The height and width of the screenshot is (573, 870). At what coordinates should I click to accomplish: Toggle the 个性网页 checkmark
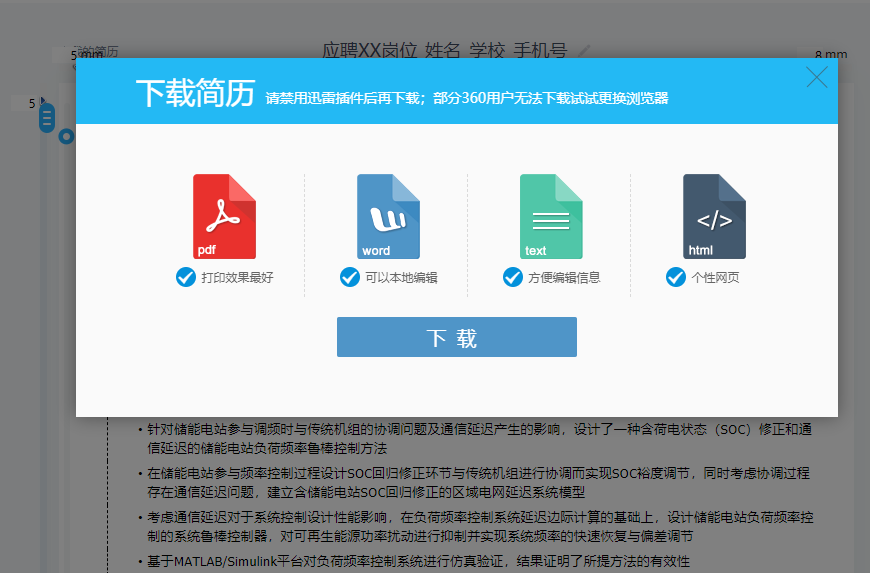(676, 277)
